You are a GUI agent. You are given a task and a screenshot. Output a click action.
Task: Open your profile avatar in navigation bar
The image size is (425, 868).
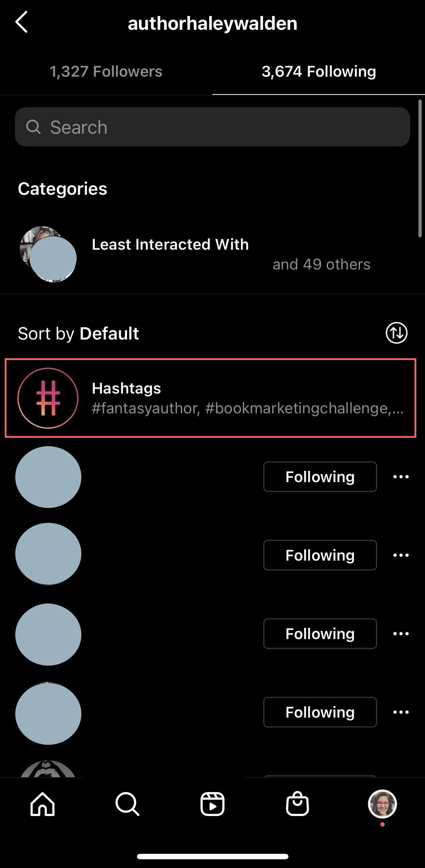click(382, 804)
